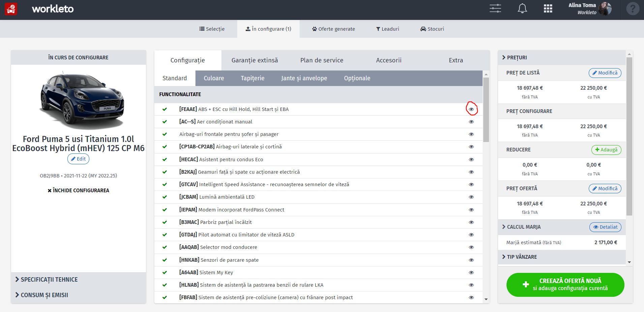Click the price panel scrollbar thumb

click(629, 136)
